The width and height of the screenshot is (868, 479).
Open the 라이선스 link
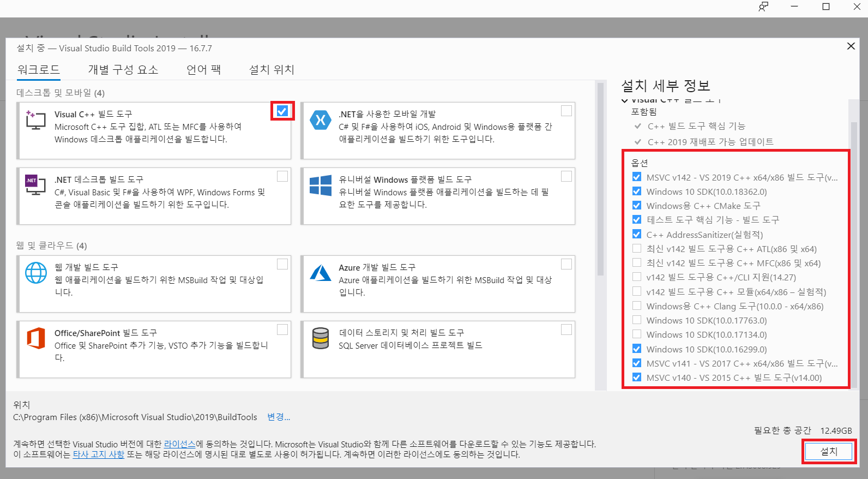179,444
